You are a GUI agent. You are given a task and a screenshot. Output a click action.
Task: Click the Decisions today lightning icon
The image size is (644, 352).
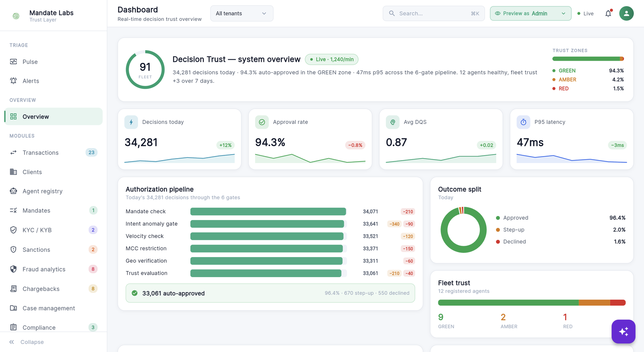131,122
